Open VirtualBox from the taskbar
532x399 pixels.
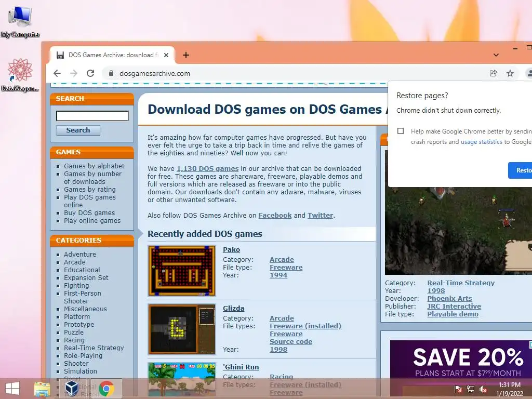[x=72, y=389]
